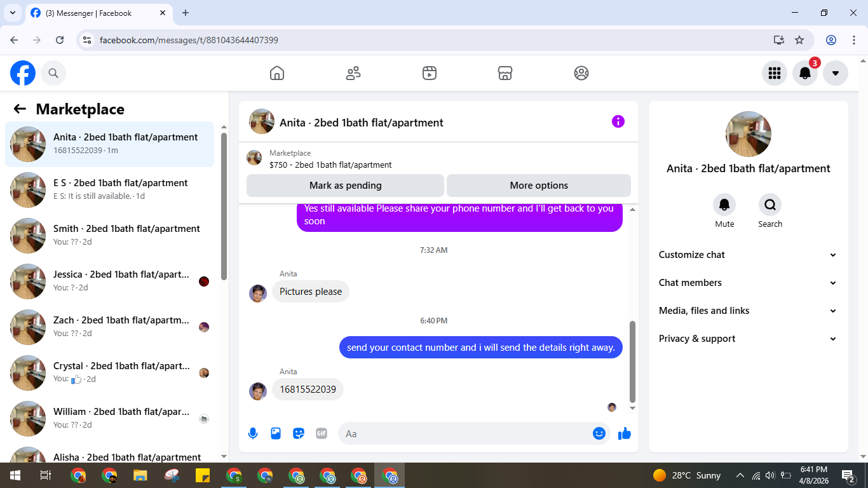The image size is (868, 488).
Task: Click Mark as pending button
Action: point(345,186)
